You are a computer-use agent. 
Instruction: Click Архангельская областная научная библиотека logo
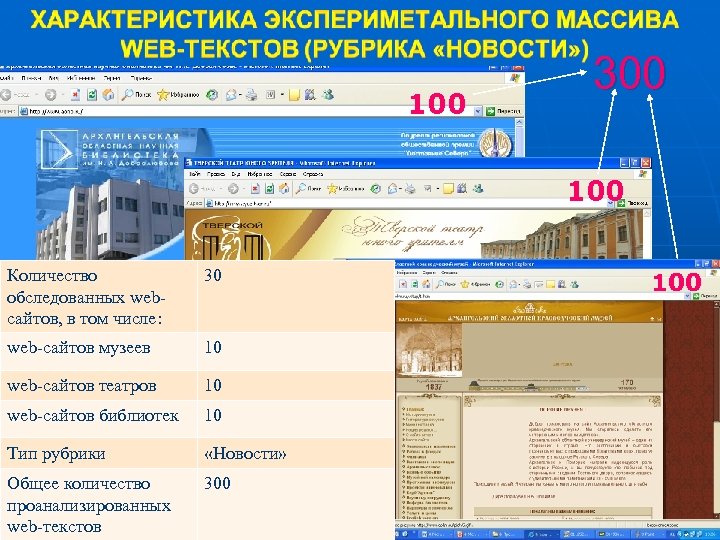[x=109, y=149]
